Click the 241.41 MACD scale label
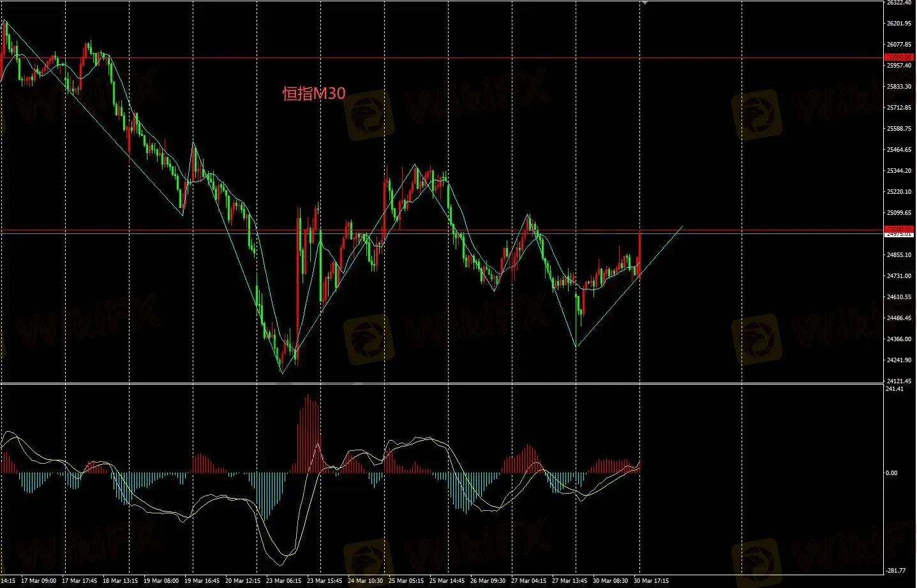 [x=895, y=389]
